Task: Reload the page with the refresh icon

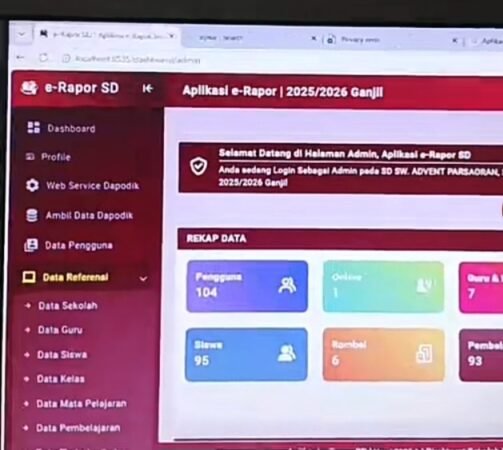Action: pos(43,58)
